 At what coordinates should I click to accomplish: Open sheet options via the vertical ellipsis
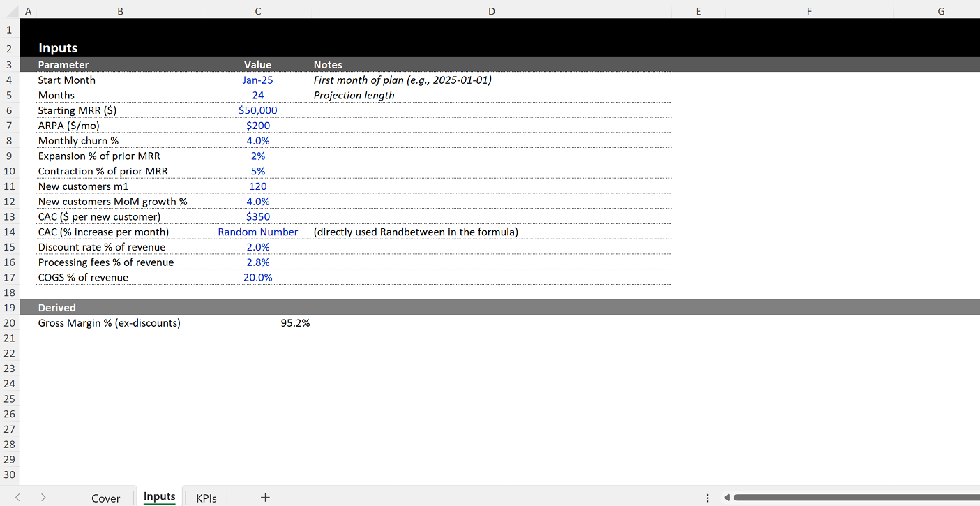(707, 497)
